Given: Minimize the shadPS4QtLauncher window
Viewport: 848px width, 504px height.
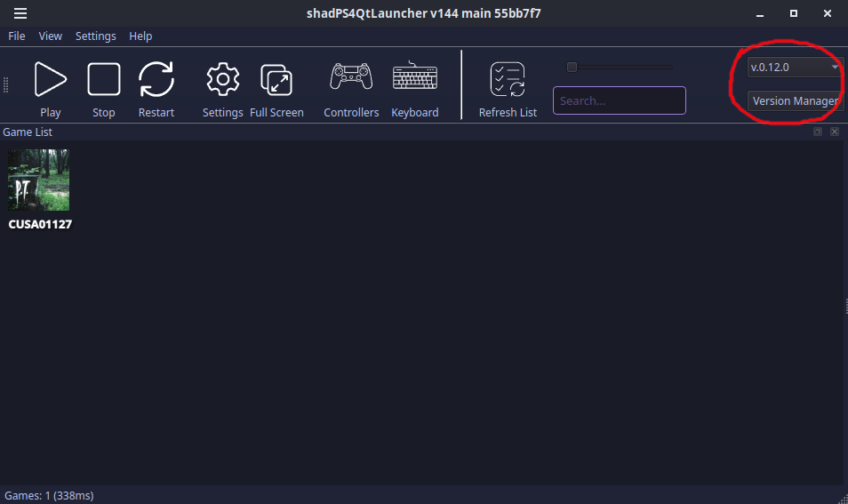Looking at the screenshot, I should coord(760,13).
